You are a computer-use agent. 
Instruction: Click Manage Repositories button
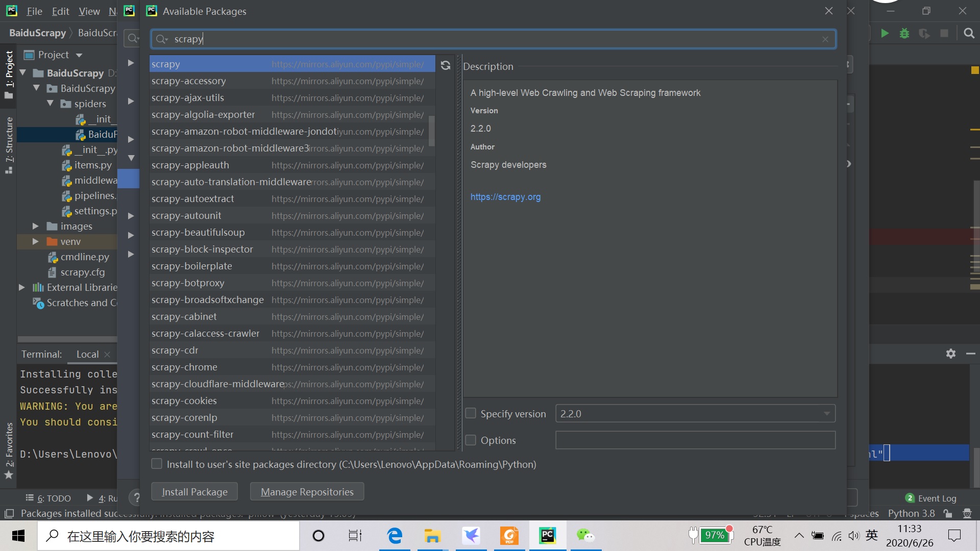coord(307,492)
